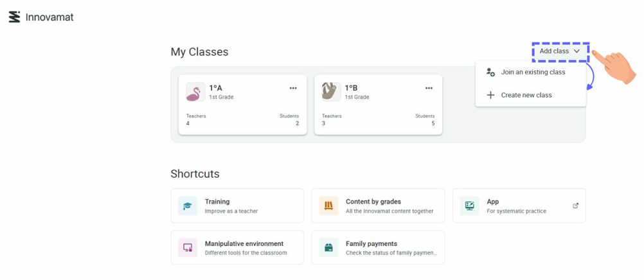
Task: Click the Family payments wallet icon
Action: click(328, 248)
